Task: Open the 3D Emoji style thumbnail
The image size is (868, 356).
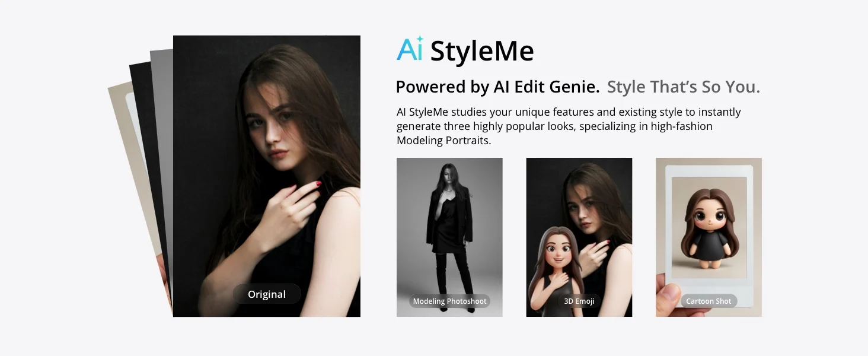Action: pos(579,237)
